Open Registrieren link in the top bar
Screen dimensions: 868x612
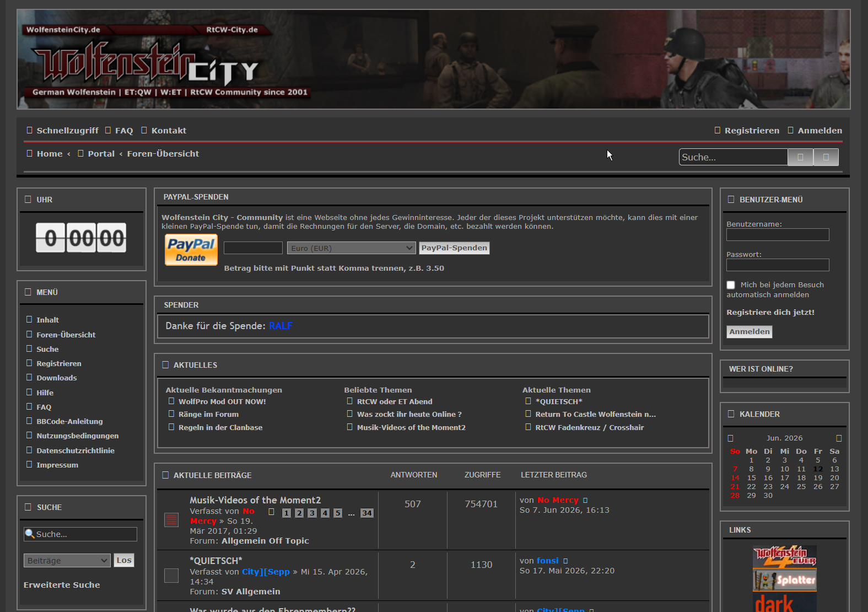pyautogui.click(x=752, y=131)
